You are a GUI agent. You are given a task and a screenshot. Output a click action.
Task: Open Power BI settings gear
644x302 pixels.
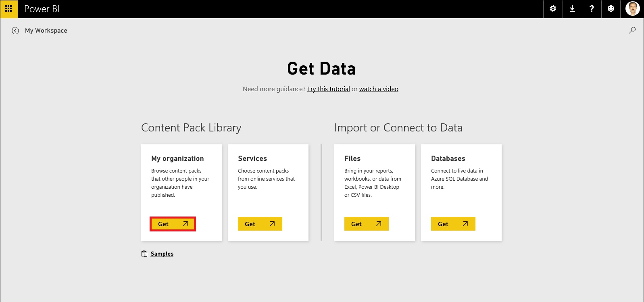coord(552,8)
